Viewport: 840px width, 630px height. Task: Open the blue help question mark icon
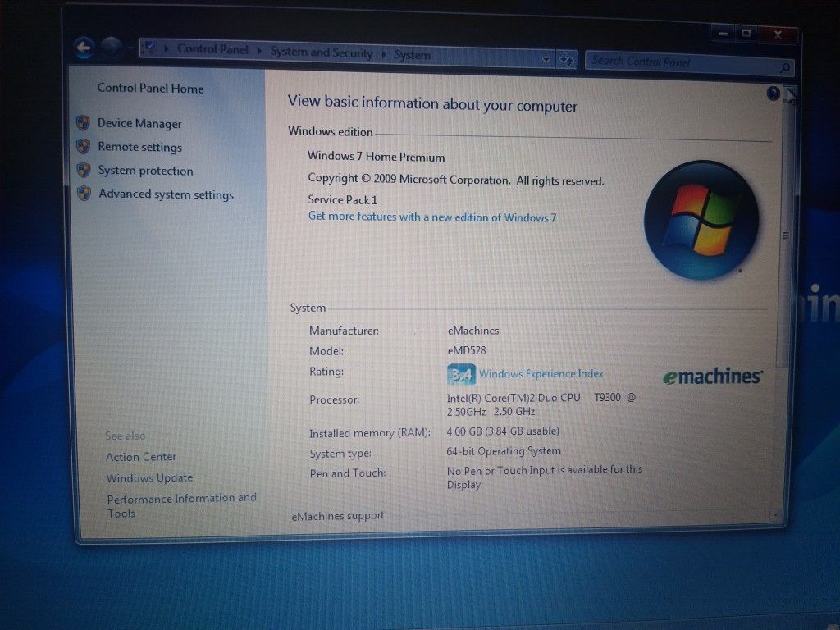[773, 94]
